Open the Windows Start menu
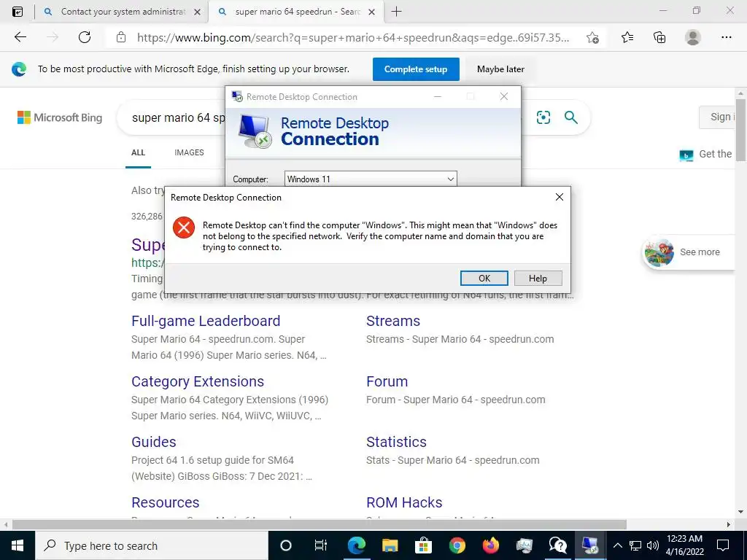This screenshot has width=747, height=560. pos(18,545)
